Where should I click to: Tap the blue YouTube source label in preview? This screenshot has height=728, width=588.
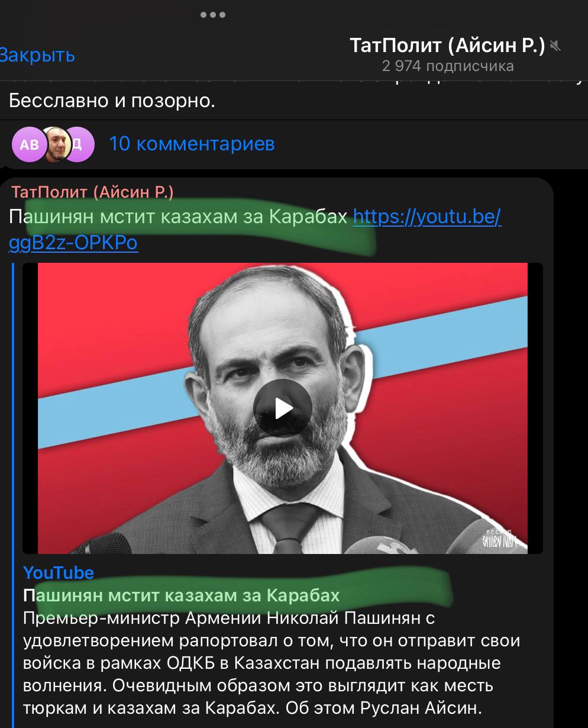pos(59,572)
